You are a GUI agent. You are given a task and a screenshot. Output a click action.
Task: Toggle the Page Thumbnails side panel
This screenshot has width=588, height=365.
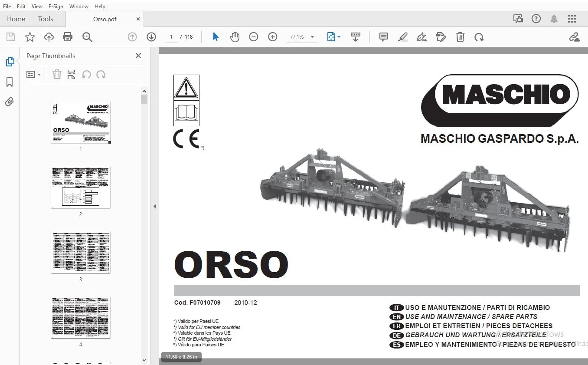tap(10, 62)
